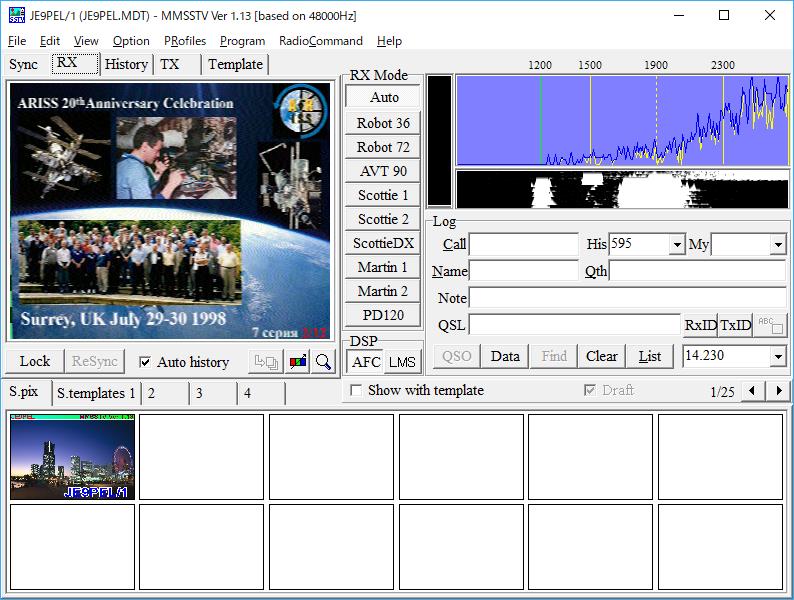Screen dimensions: 794x600
Task: Click the copy image icon beside Auto history
Action: pos(265,362)
